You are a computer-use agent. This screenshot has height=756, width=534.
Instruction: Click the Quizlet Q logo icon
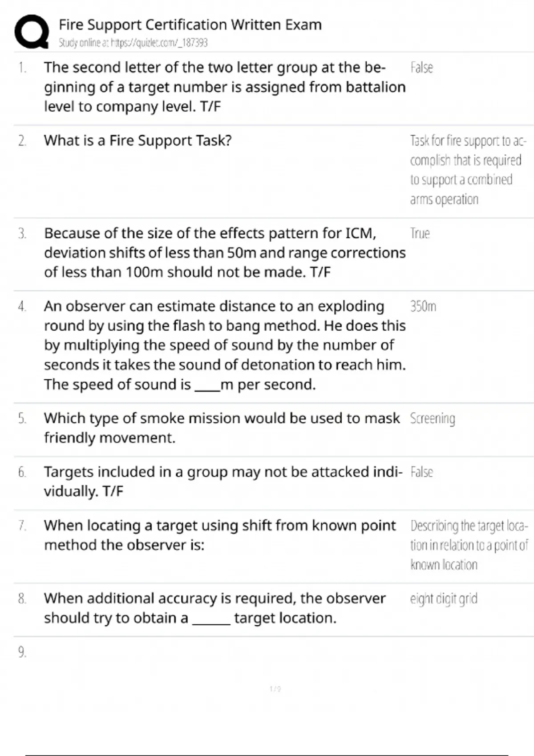pyautogui.click(x=32, y=32)
